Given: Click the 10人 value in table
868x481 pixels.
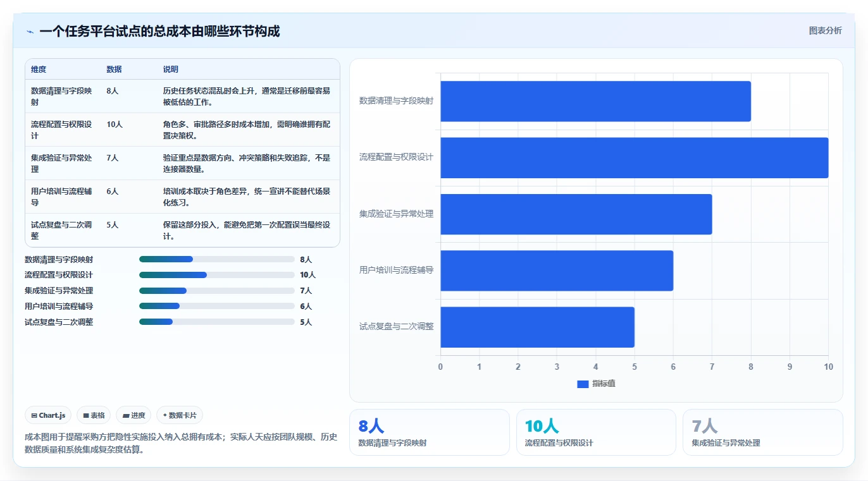Looking at the screenshot, I should [x=115, y=125].
